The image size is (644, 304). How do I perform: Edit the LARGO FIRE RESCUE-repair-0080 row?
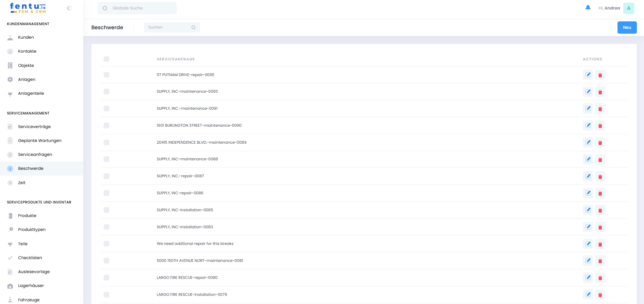point(588,278)
